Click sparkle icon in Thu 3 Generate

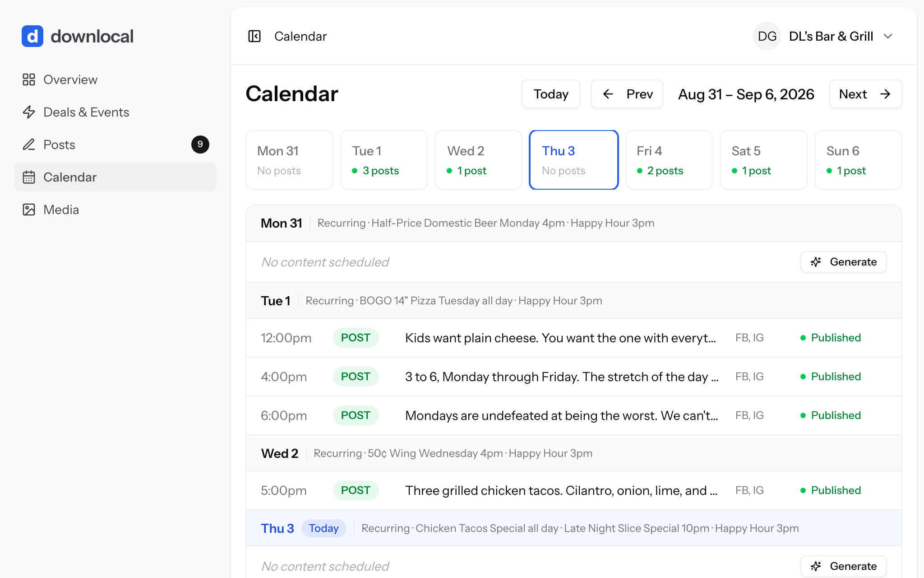point(816,566)
